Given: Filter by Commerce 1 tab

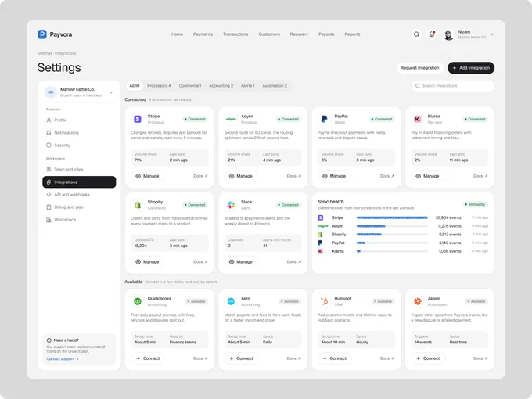Looking at the screenshot, I should point(190,86).
